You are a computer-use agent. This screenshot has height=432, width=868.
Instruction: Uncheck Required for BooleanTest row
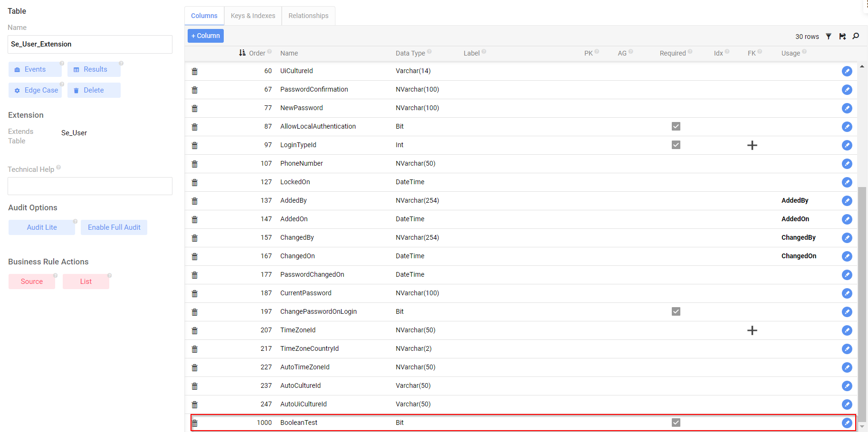pyautogui.click(x=676, y=423)
